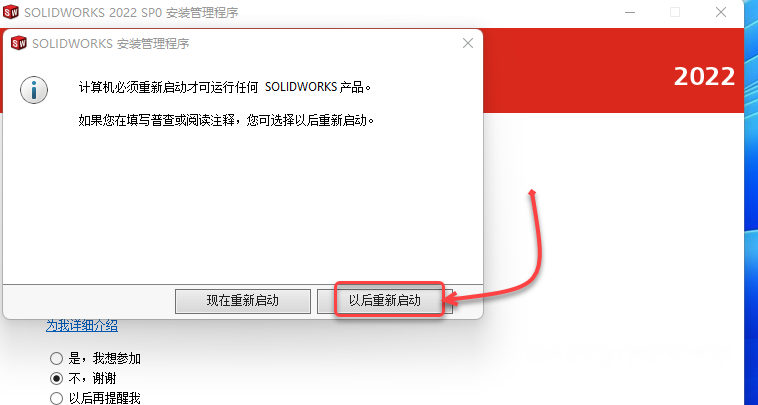Viewport: 758px width, 405px height.
Task: Click the SOLIDWORKS 2022 SP0 安装管理程序 title text
Action: pyautogui.click(x=131, y=13)
